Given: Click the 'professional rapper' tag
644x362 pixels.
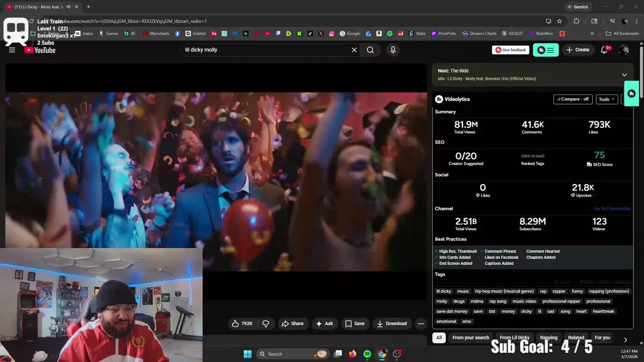Looking at the screenshot, I should [x=561, y=301].
